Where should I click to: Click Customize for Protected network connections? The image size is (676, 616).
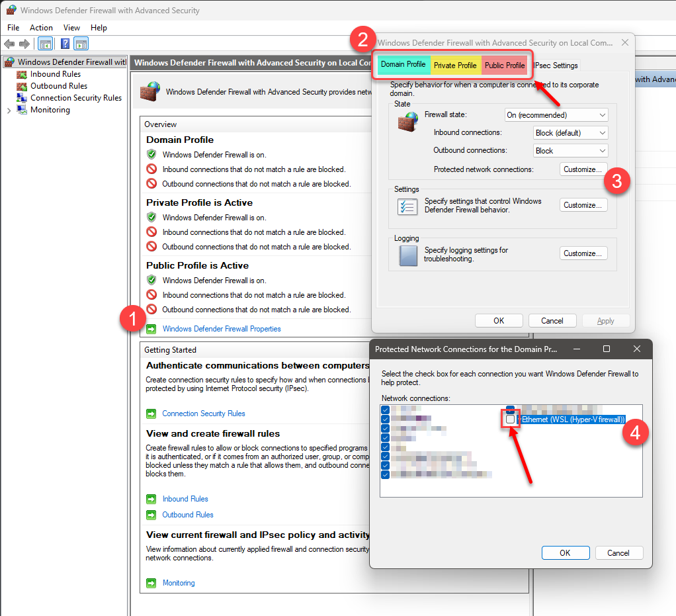point(583,169)
